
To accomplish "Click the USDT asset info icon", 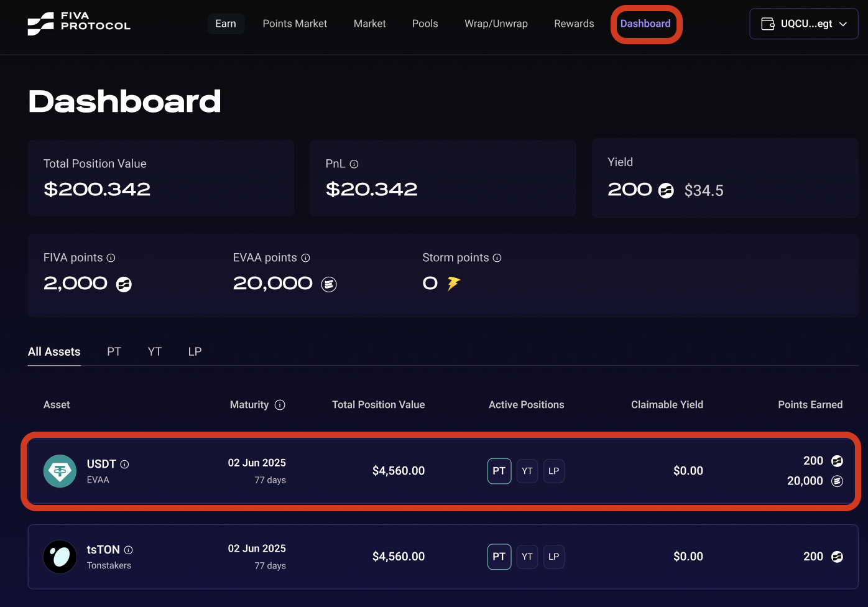I will point(125,465).
